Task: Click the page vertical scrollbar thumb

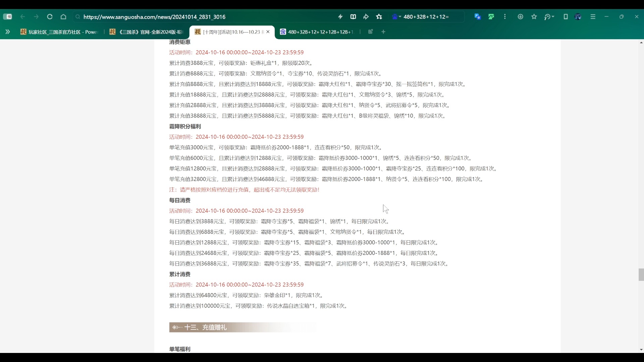Action: click(x=641, y=275)
